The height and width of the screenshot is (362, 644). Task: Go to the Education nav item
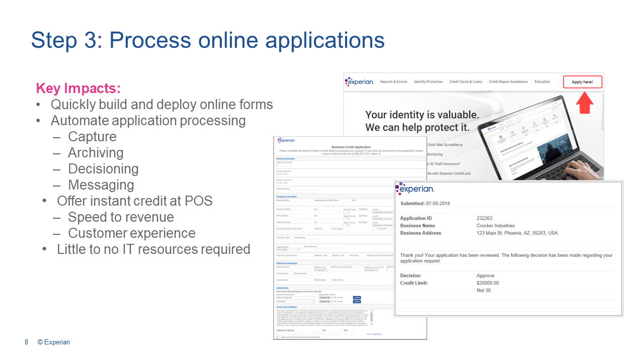tap(542, 81)
